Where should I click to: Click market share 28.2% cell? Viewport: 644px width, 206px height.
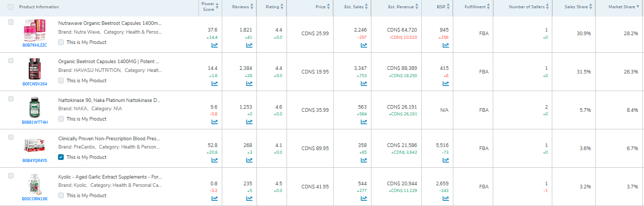click(631, 33)
